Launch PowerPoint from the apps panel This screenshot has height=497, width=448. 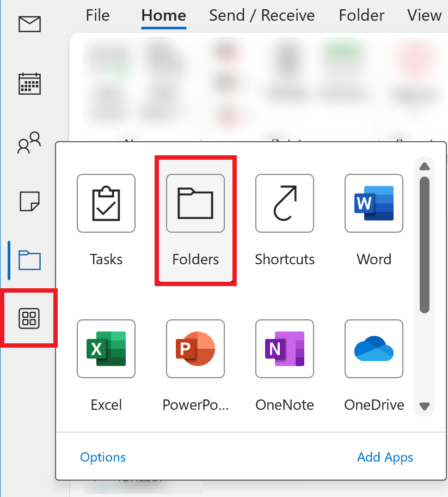195,349
